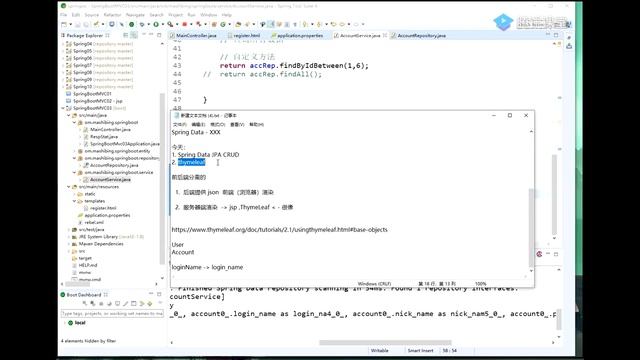This screenshot has width=640, height=360.
Task: Expand the springboot.entity package
Action: point(75,151)
